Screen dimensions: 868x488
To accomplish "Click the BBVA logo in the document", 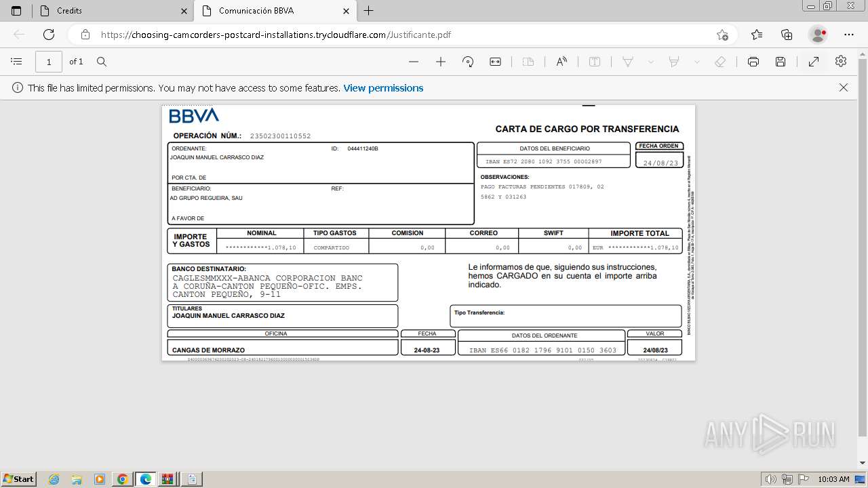I will pyautogui.click(x=194, y=116).
